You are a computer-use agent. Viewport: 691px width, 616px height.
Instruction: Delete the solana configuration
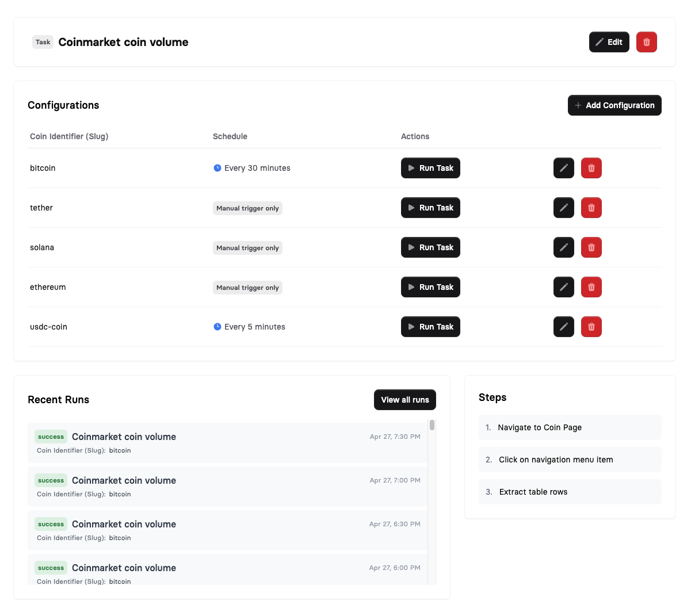click(x=591, y=247)
